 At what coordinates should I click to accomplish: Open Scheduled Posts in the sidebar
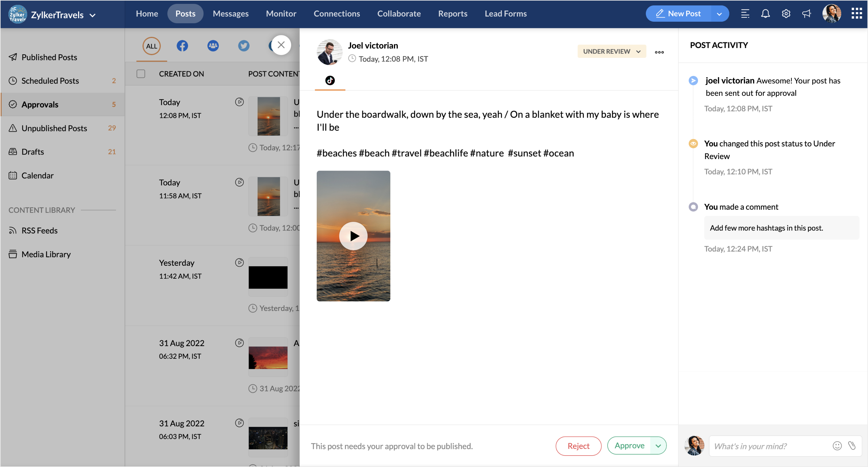point(50,81)
